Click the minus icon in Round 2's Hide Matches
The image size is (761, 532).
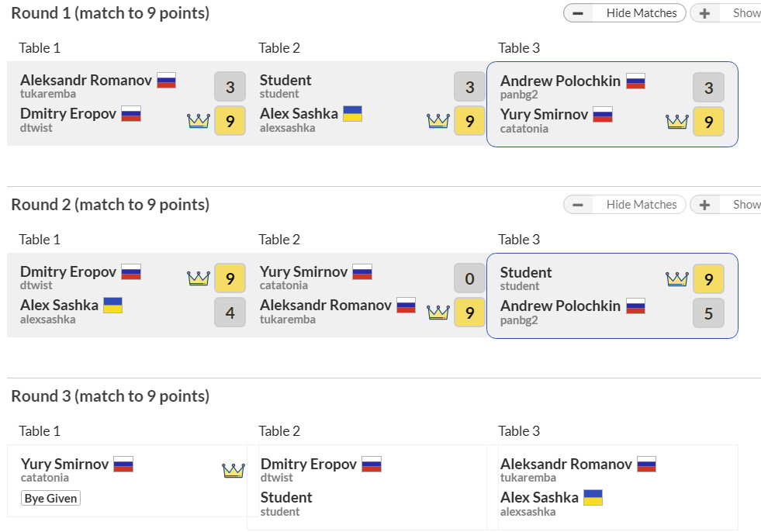[x=578, y=205]
